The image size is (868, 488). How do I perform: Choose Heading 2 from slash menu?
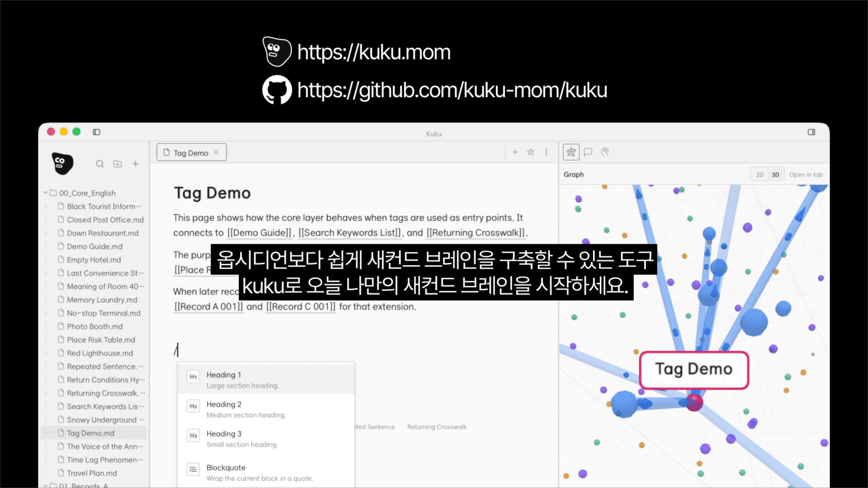[266, 409]
